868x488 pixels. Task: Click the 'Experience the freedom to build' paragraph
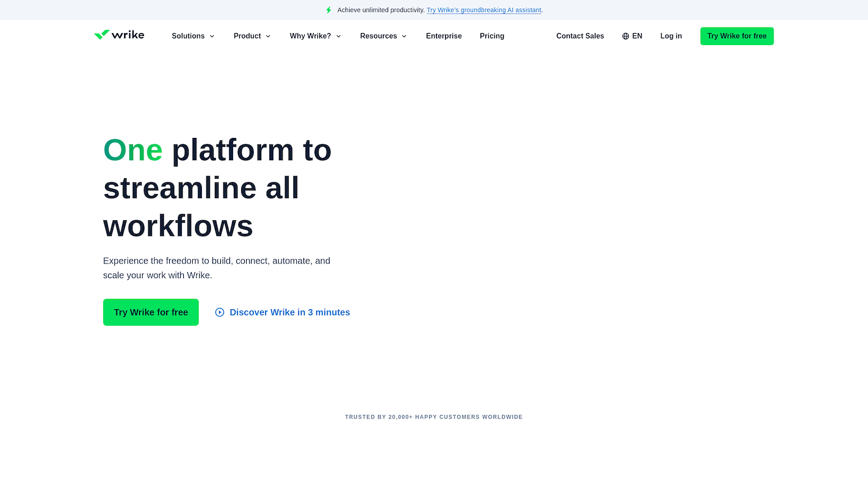point(217,268)
